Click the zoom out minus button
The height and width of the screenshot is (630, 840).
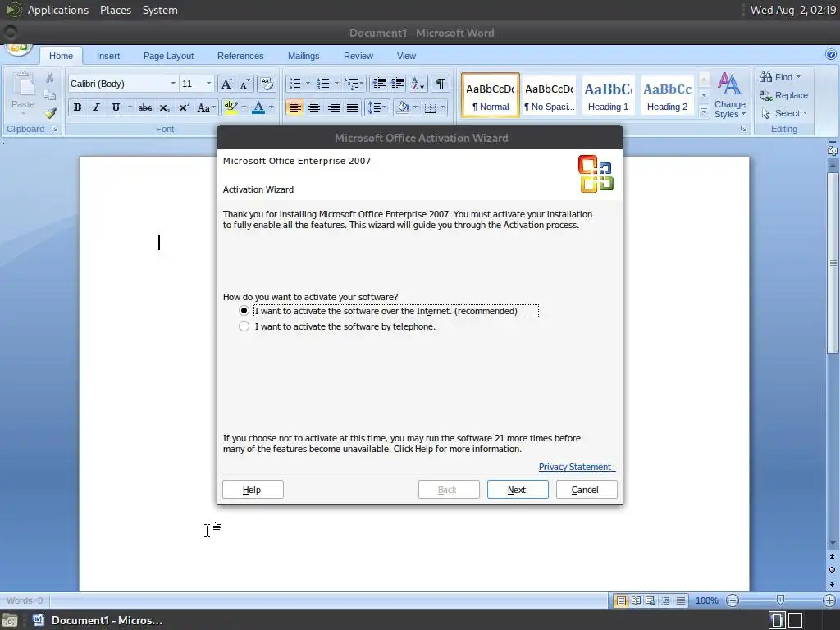[x=733, y=600]
